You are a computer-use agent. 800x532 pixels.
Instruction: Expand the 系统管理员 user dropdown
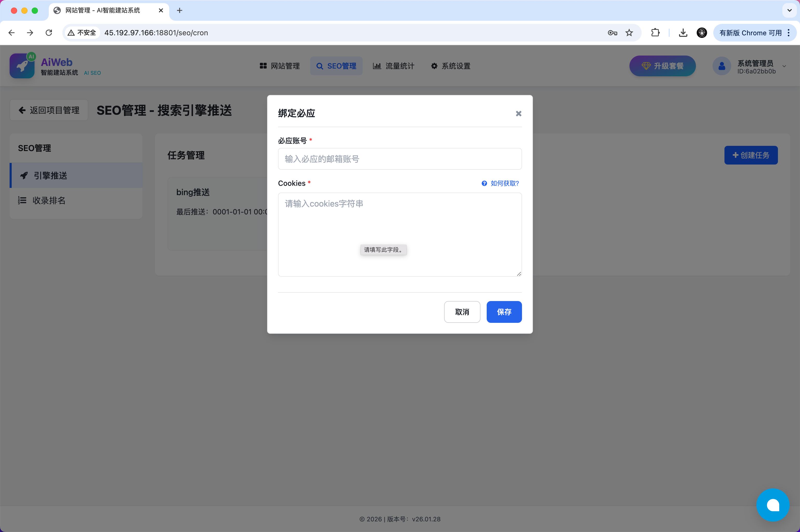(784, 66)
